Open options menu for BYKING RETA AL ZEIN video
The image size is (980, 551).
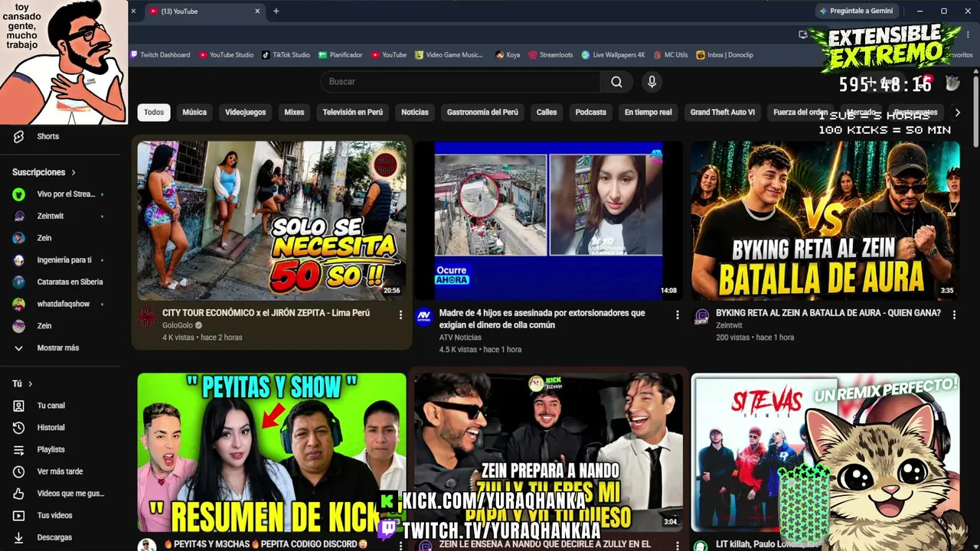click(x=954, y=315)
